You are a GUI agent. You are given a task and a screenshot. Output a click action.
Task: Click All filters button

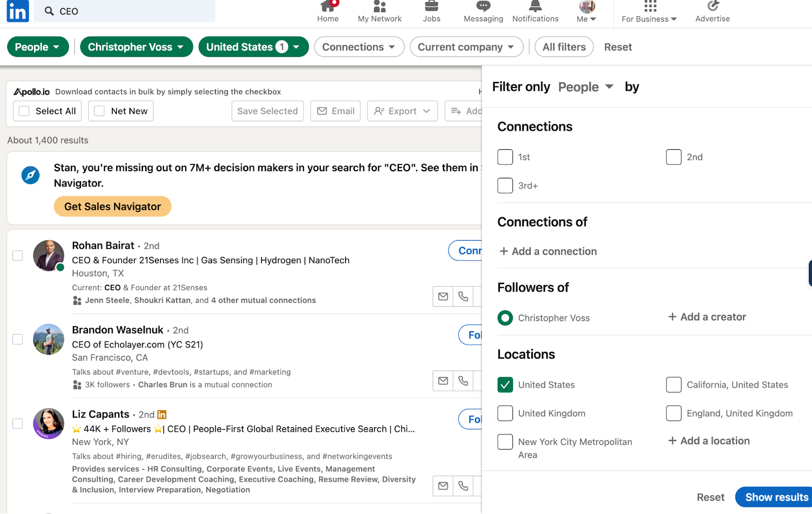coord(564,47)
